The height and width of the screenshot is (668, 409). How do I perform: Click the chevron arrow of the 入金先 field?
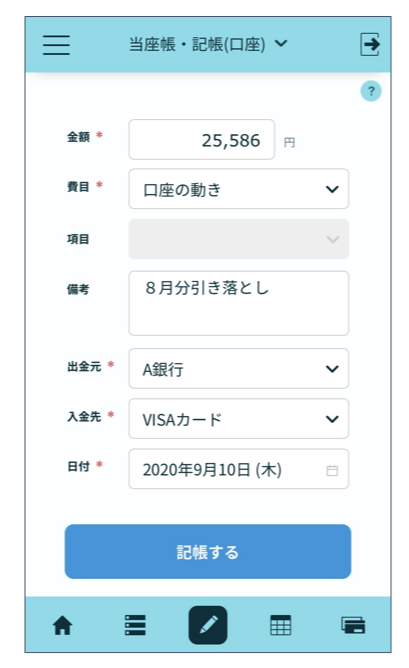[x=332, y=419]
